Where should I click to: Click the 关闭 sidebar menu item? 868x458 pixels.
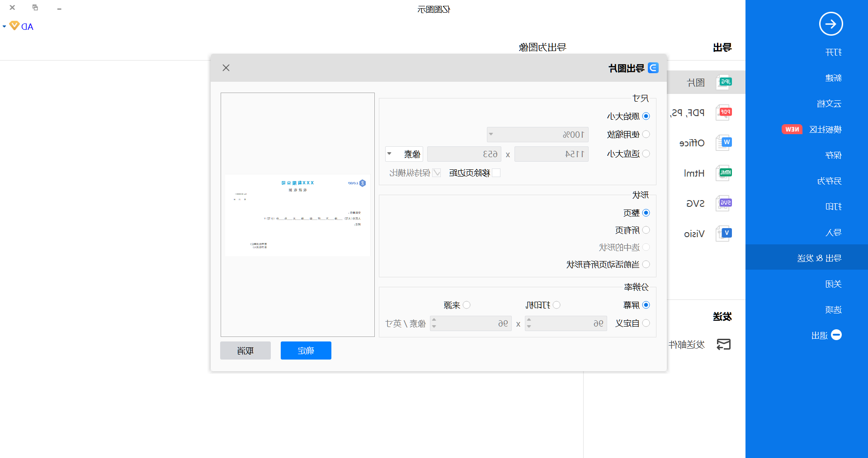[x=833, y=284]
